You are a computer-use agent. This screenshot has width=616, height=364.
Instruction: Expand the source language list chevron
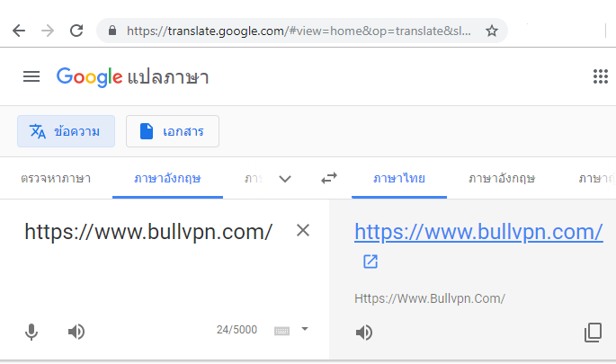click(x=285, y=179)
